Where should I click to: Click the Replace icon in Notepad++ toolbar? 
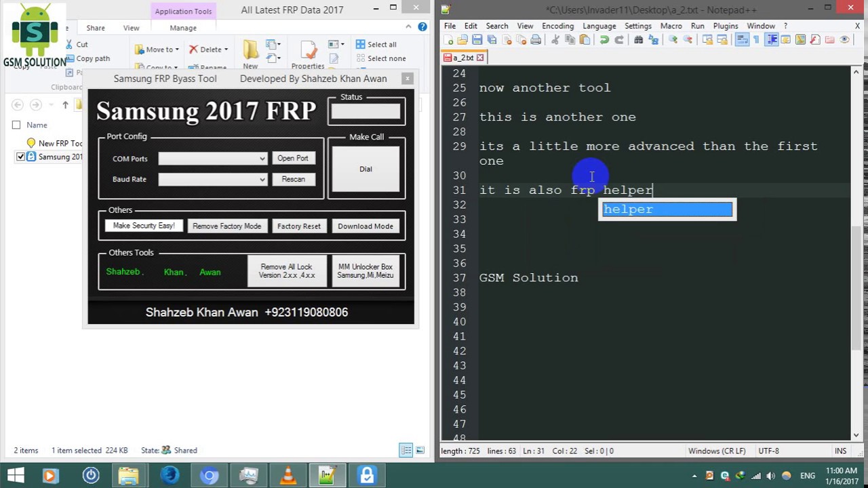(654, 40)
